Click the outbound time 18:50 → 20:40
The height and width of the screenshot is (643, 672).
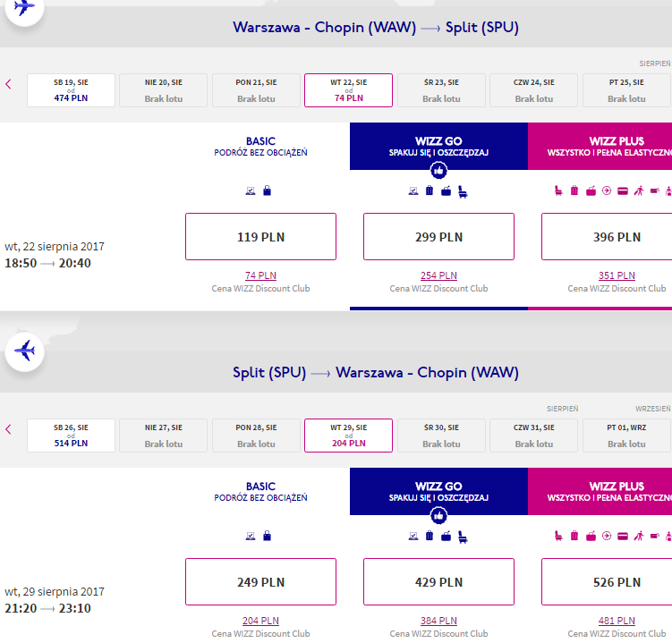(47, 263)
